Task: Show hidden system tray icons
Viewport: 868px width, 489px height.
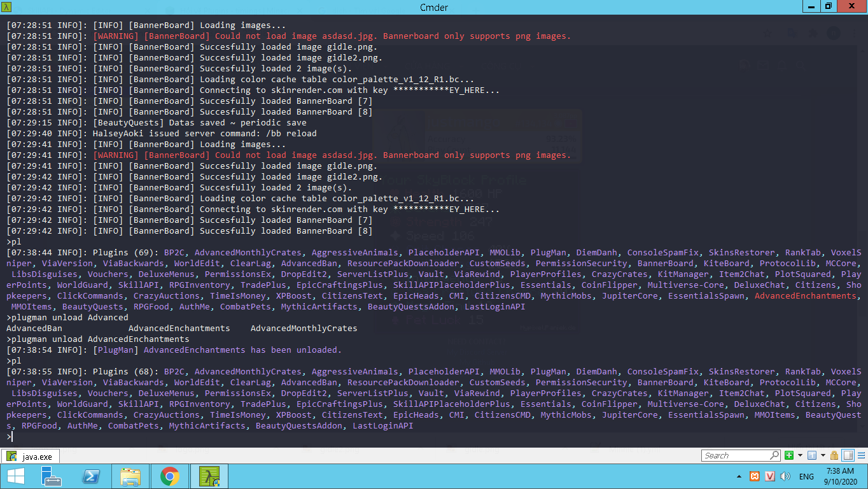Action: point(739,476)
